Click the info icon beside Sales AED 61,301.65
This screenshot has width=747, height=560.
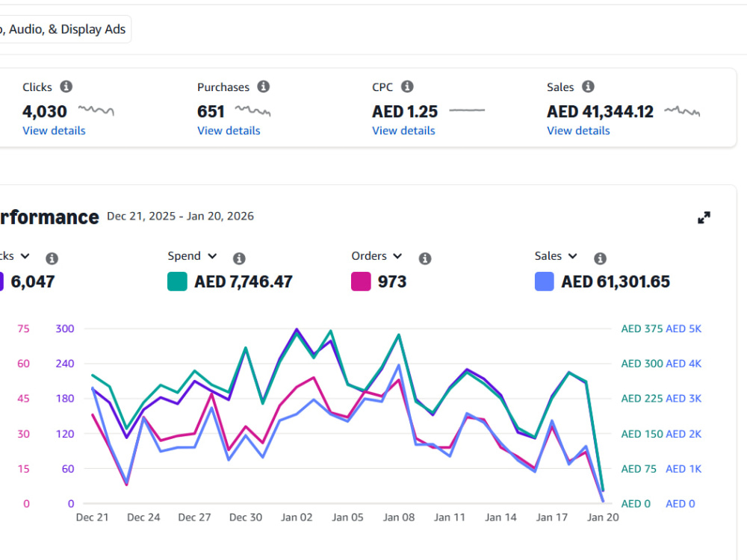601,258
